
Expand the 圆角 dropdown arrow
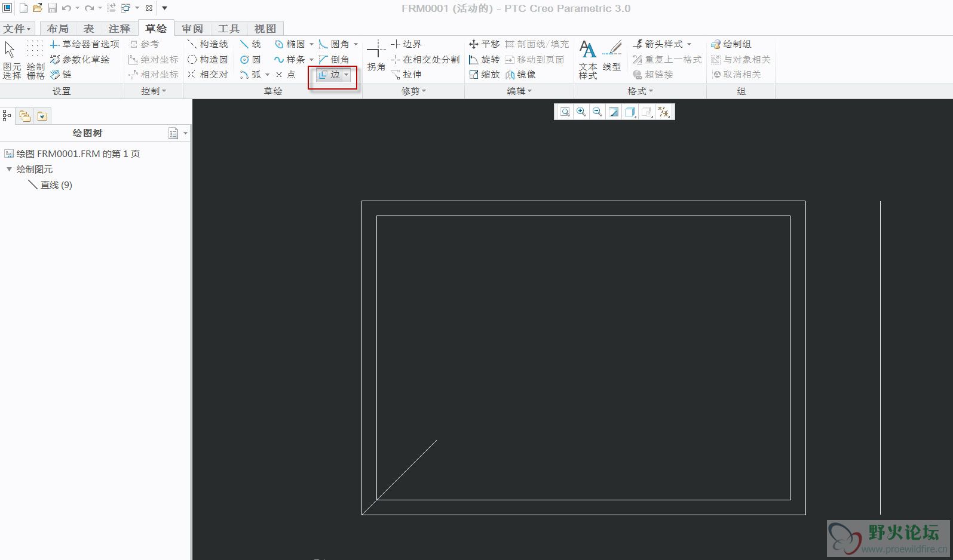coord(356,44)
